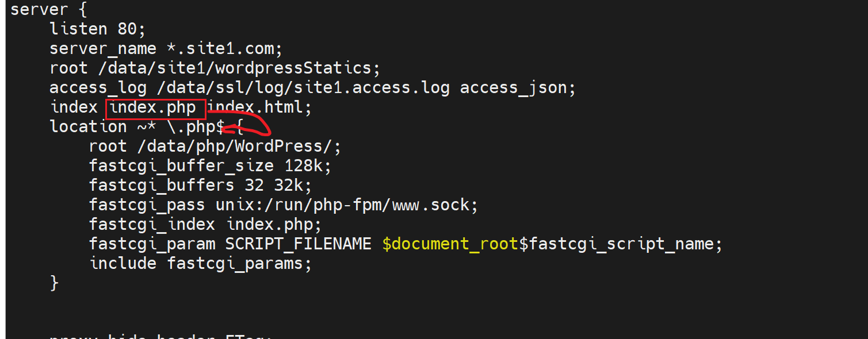Image resolution: width=868 pixels, height=339 pixels.
Task: Click the '/data/site1/wordpressStatics' root path
Action: (x=235, y=68)
